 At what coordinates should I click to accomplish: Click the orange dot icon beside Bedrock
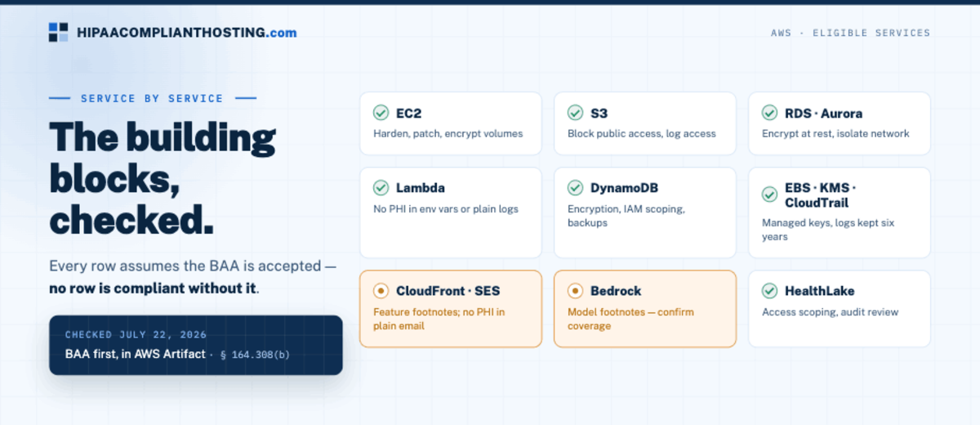click(x=575, y=291)
